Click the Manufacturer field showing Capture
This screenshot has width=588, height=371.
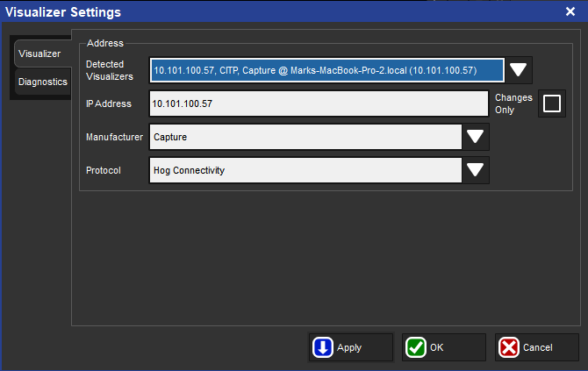pyautogui.click(x=305, y=137)
